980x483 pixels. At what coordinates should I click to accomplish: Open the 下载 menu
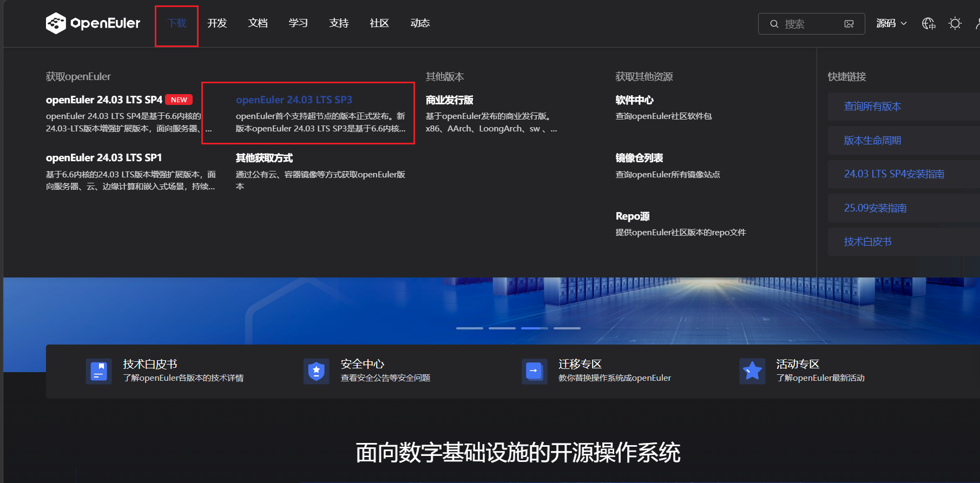click(x=176, y=23)
